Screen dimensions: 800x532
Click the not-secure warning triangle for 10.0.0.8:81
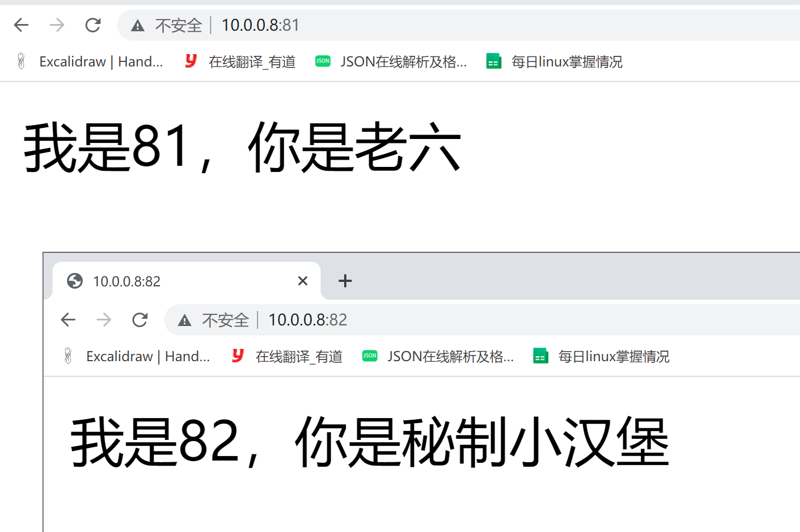[x=137, y=26]
